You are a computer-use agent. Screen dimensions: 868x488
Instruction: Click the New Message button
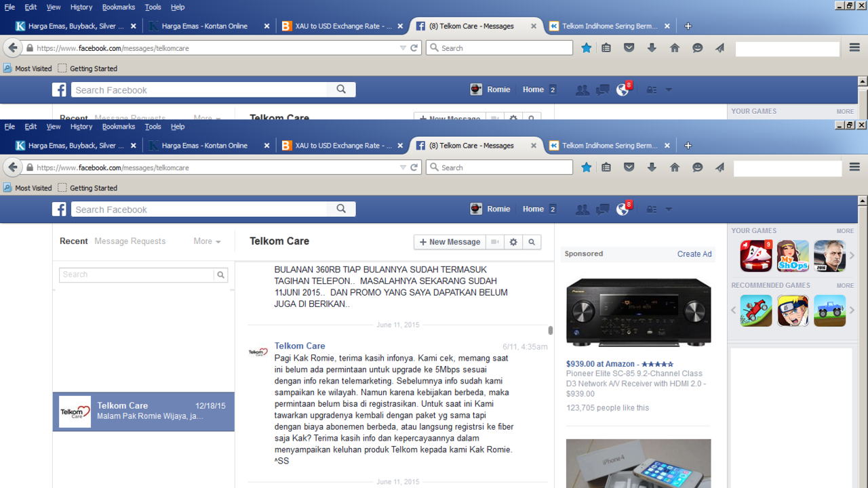pos(450,242)
